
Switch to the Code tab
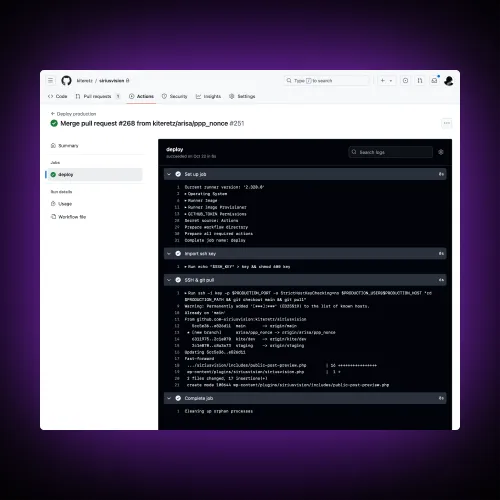coord(58,96)
